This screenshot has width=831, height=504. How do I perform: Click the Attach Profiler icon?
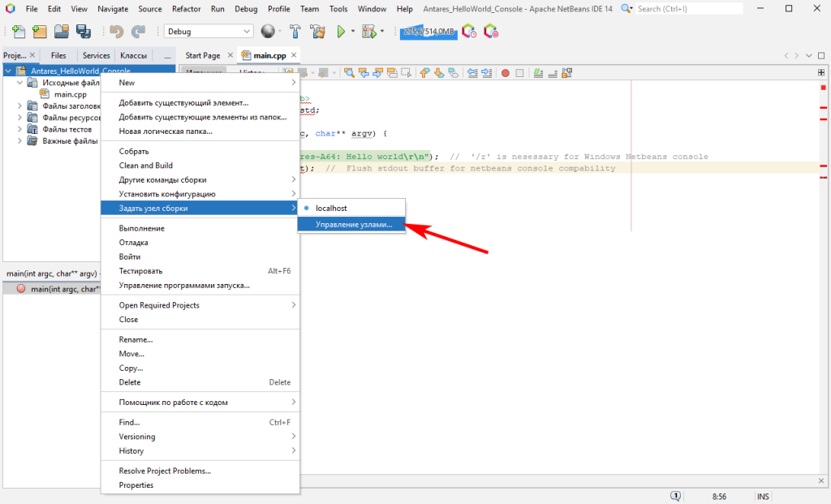point(491,32)
